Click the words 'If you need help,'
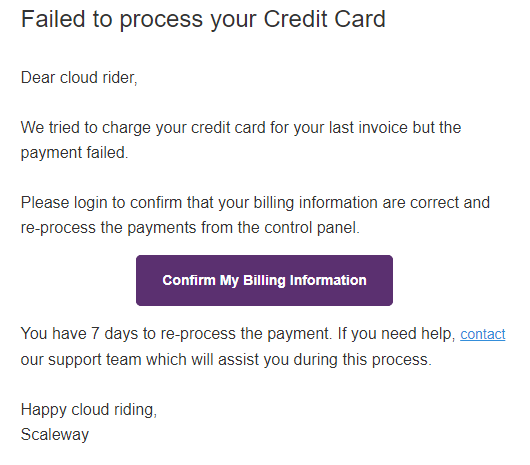Image resolution: width=530 pixels, height=465 pixels. (x=396, y=334)
